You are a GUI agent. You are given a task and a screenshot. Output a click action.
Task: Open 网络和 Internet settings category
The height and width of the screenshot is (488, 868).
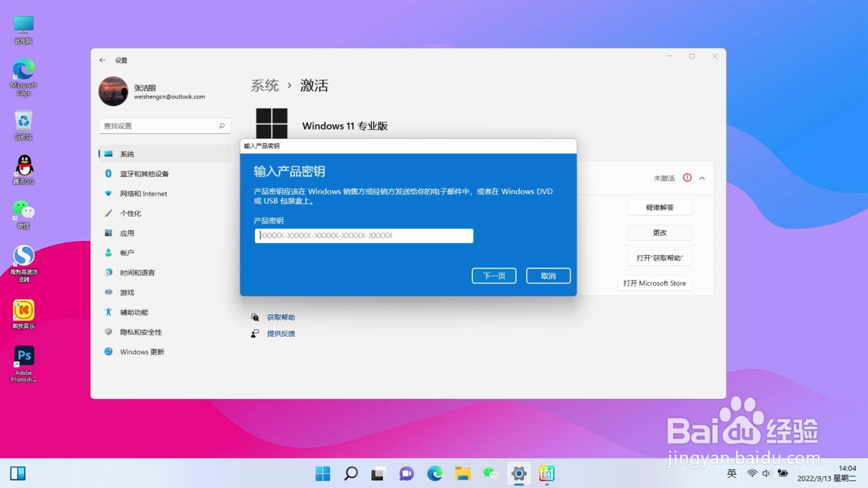point(165,194)
